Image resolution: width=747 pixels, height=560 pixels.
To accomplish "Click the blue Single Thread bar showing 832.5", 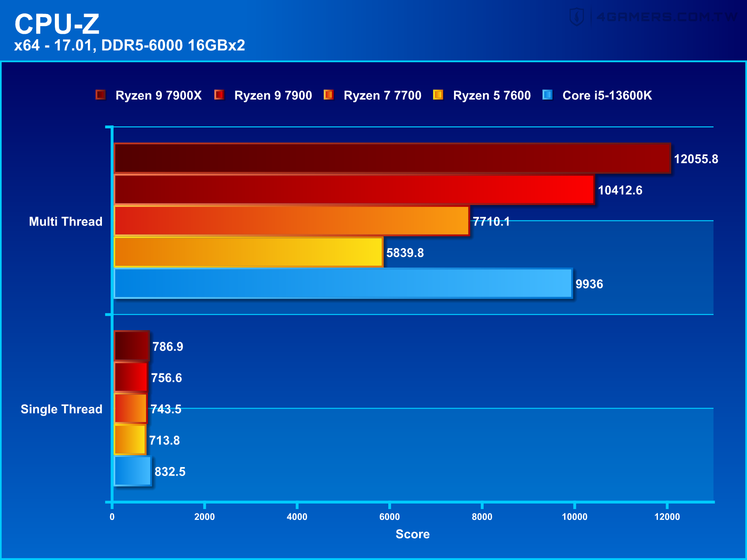I will click(133, 471).
